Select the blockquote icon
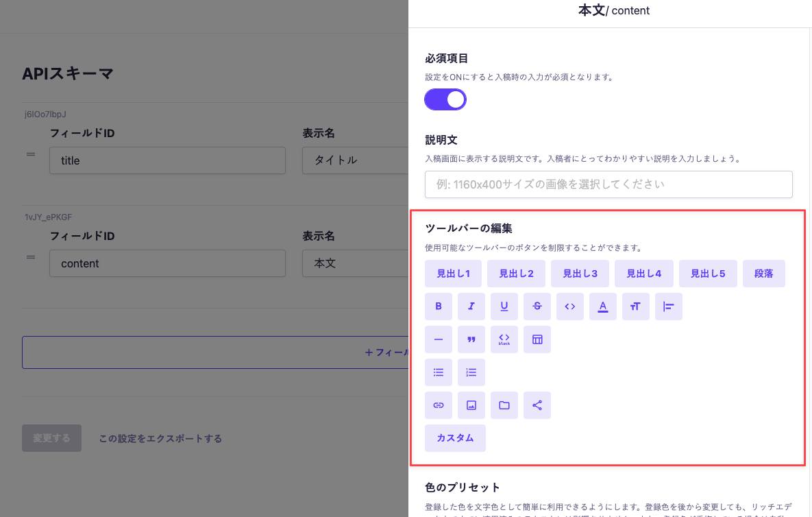 pyautogui.click(x=471, y=339)
